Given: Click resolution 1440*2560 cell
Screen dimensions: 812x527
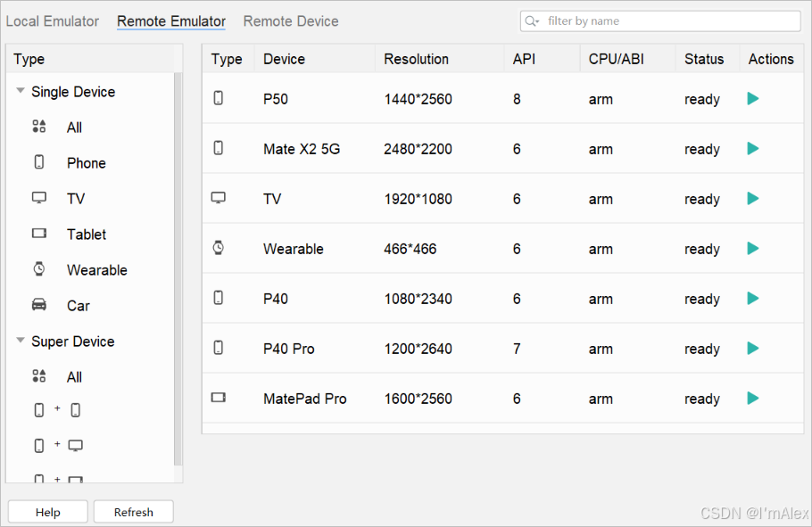Looking at the screenshot, I should [418, 99].
